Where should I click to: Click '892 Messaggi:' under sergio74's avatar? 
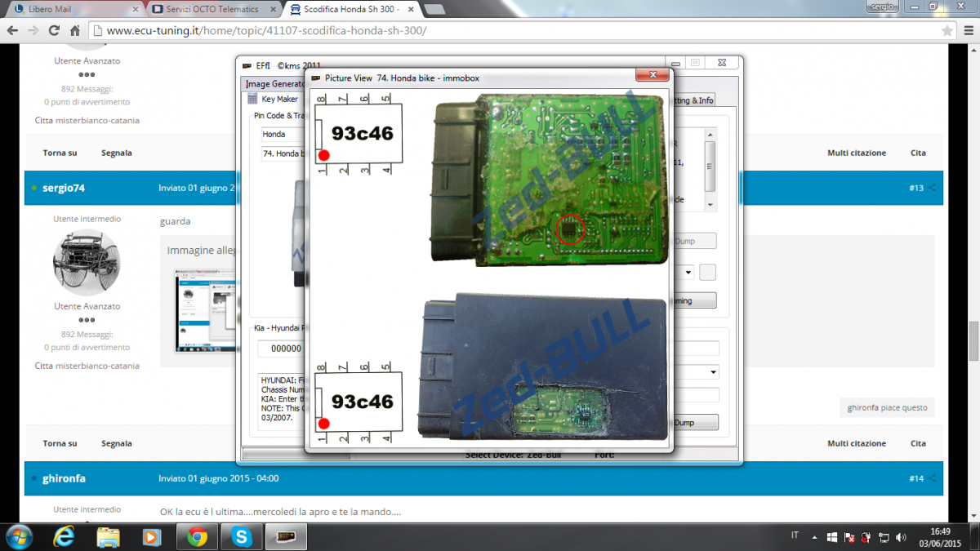87,333
